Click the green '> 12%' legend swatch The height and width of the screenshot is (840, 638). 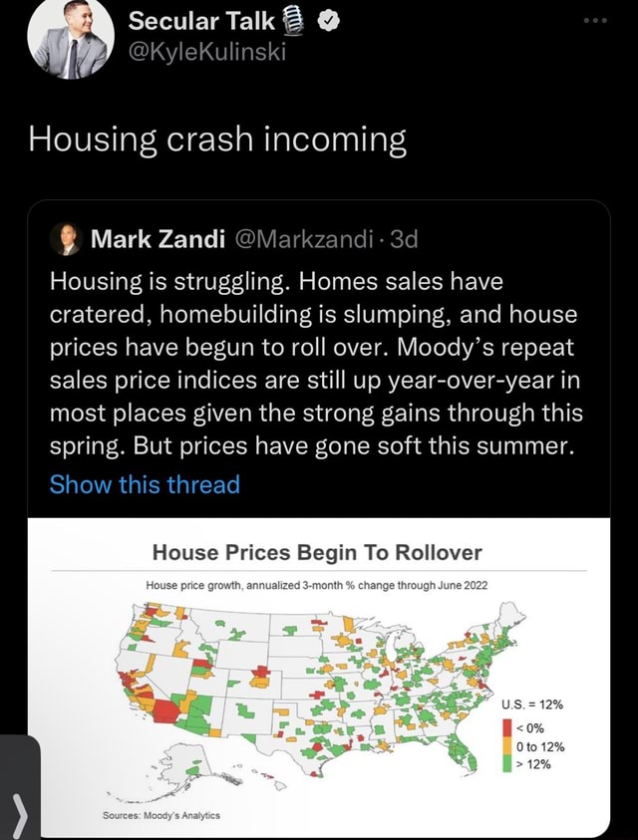point(505,763)
